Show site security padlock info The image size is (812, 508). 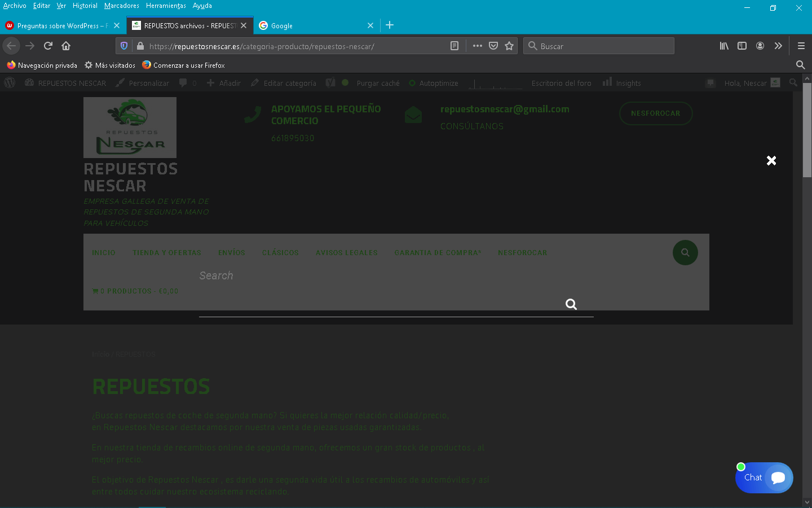point(140,46)
